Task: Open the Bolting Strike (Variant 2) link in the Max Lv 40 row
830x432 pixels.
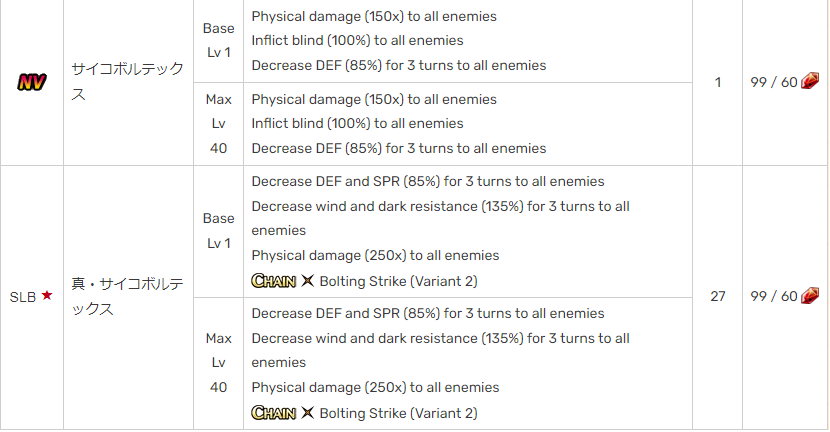Action: pos(398,412)
